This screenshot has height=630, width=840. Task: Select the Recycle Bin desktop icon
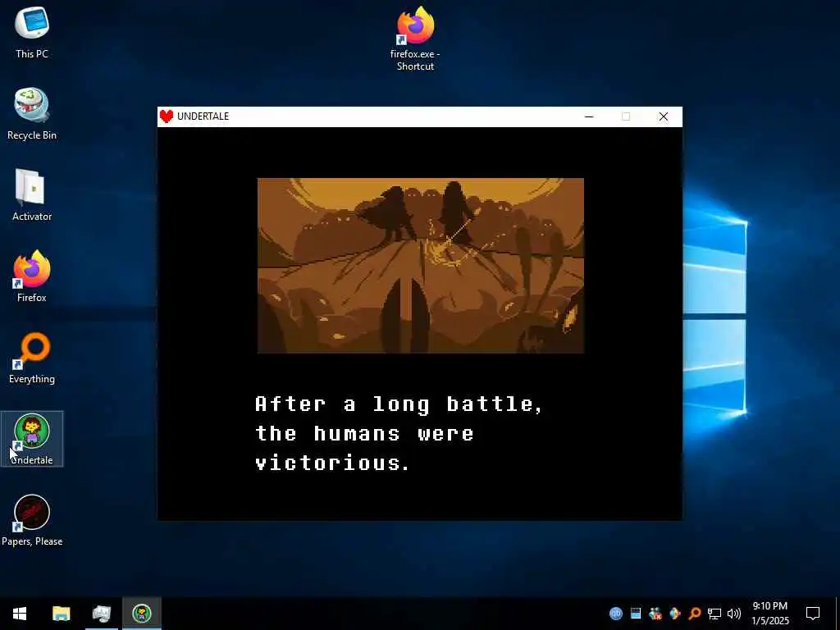[x=32, y=113]
